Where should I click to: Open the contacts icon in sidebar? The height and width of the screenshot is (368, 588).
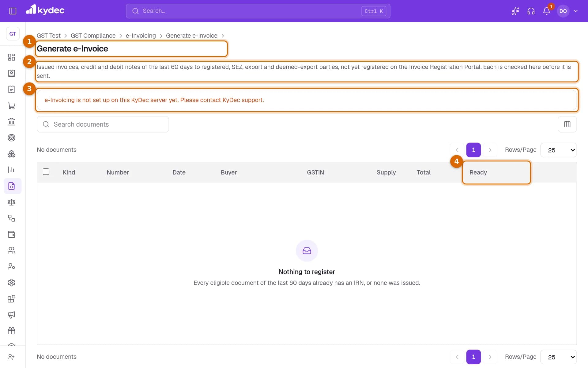pyautogui.click(x=11, y=73)
